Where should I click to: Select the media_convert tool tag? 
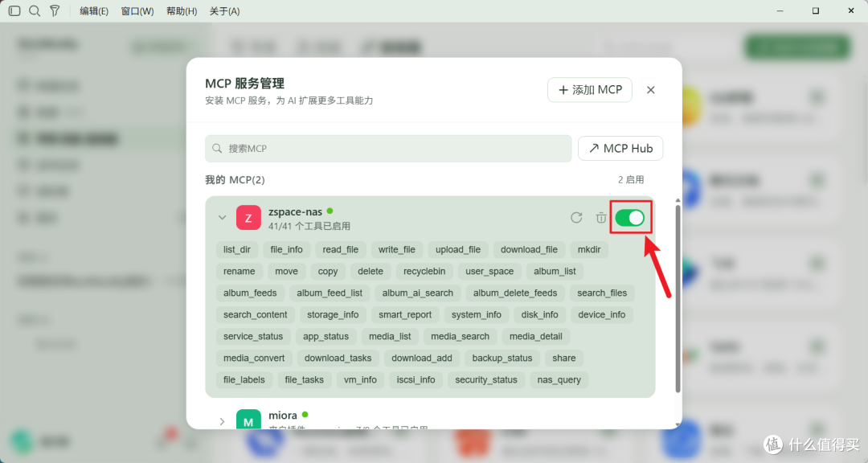click(254, 359)
